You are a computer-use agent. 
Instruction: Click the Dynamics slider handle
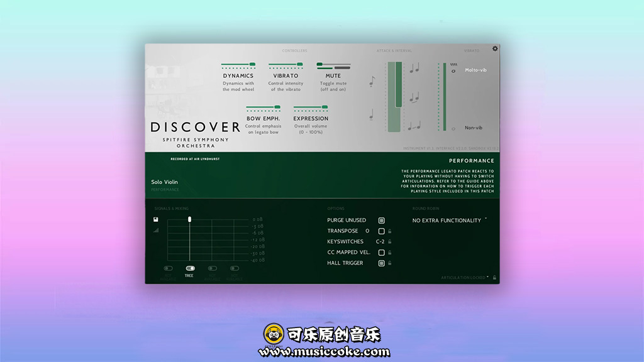point(252,64)
